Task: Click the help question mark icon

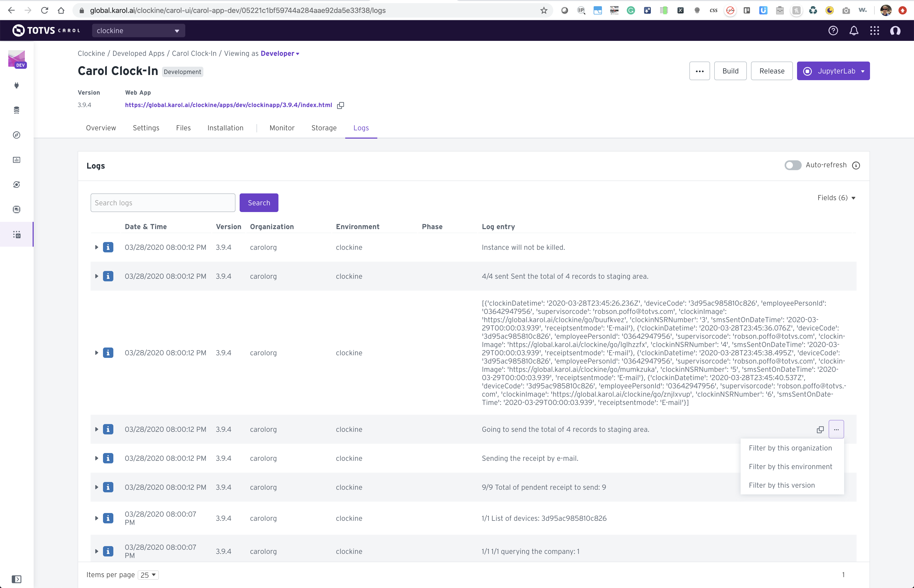Action: pyautogui.click(x=833, y=31)
